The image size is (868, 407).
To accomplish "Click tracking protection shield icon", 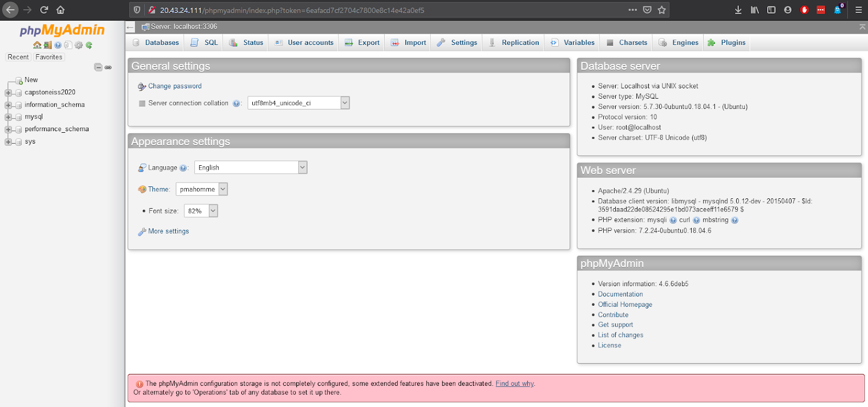I will coord(137,10).
